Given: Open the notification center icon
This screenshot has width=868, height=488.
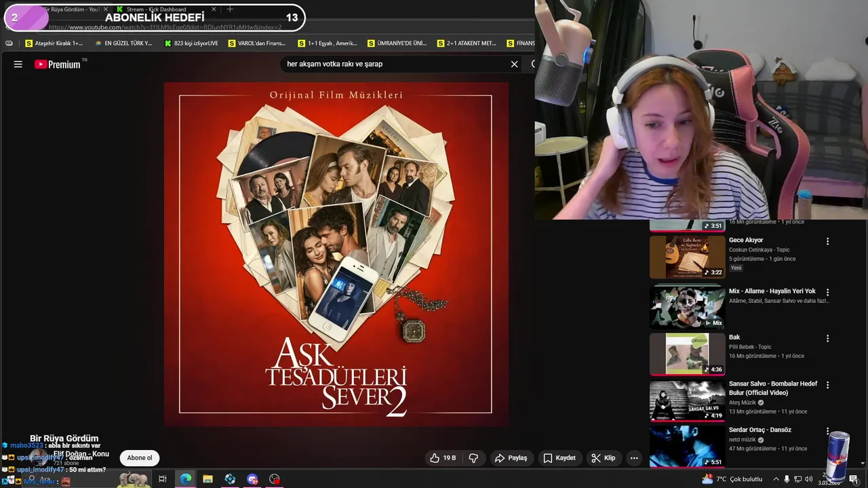Looking at the screenshot, I should 854,479.
